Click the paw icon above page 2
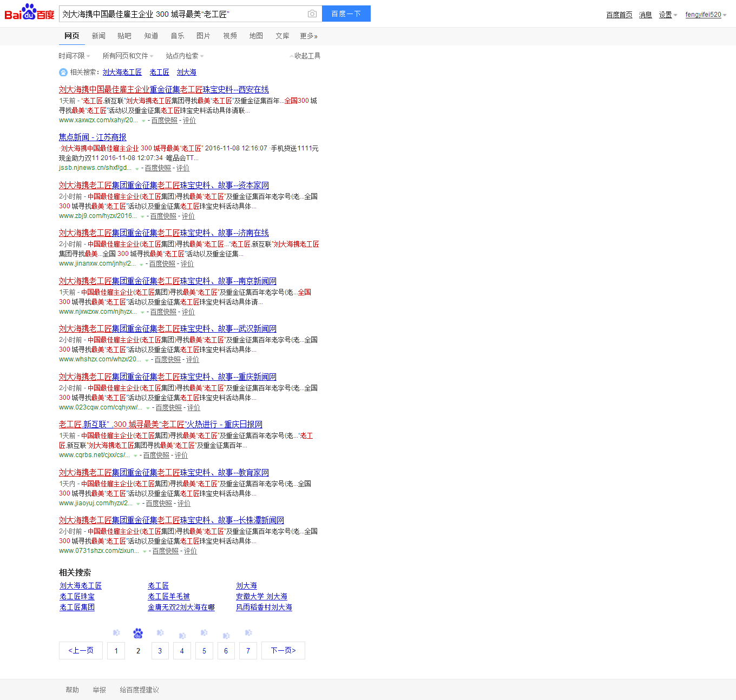Screen dimensions: 736x700 (x=138, y=633)
